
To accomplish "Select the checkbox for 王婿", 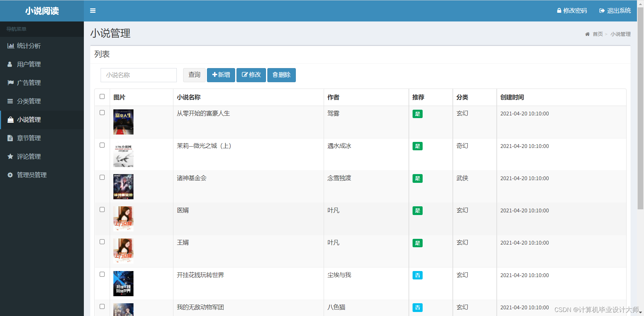I will coord(102,242).
